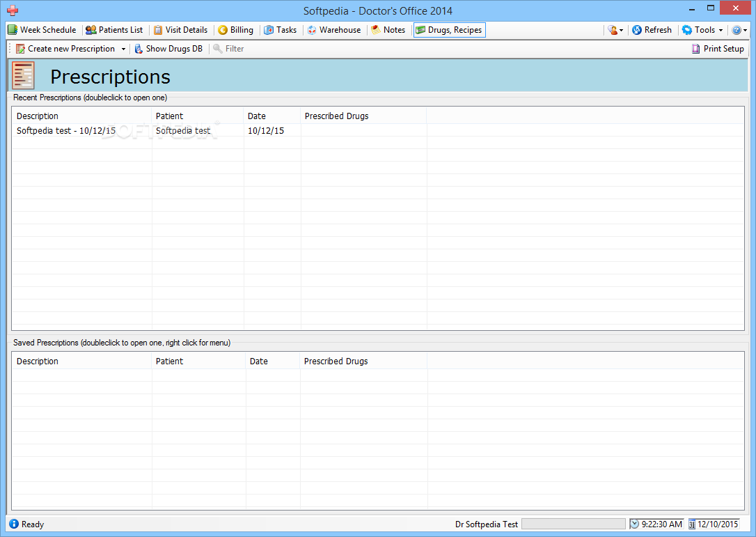
Task: Click the Create new Prescription icon
Action: tap(20, 49)
